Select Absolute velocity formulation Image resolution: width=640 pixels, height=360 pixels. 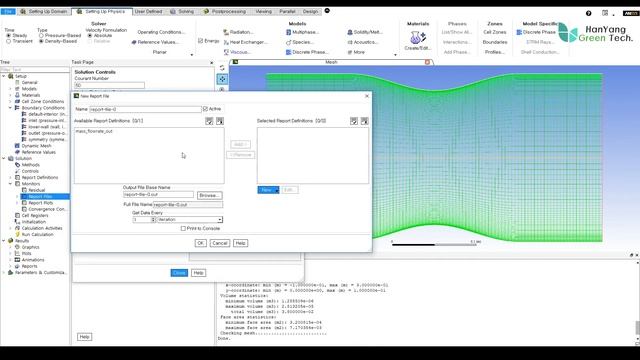[x=90, y=36]
